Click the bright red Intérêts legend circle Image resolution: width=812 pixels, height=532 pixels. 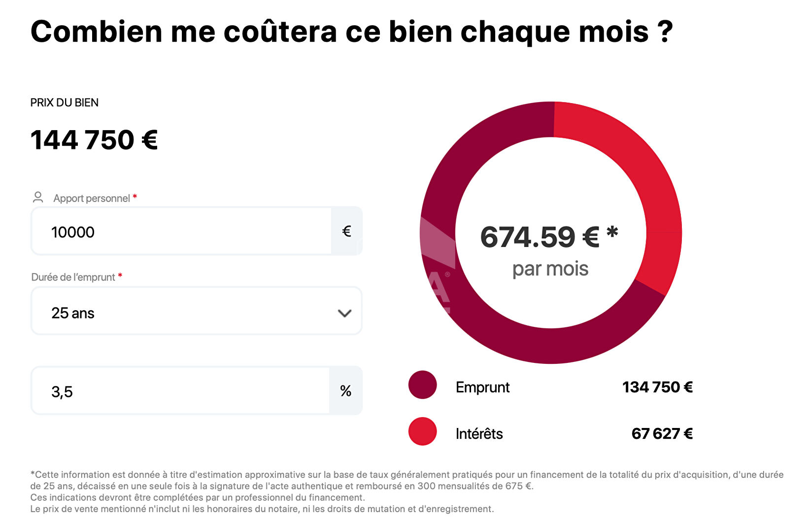click(x=422, y=431)
